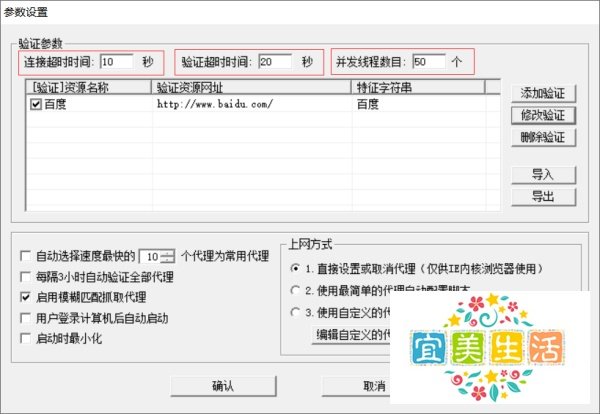Click the 验证资源网址 column header
Viewport: 600px width, 414px height.
(251, 88)
